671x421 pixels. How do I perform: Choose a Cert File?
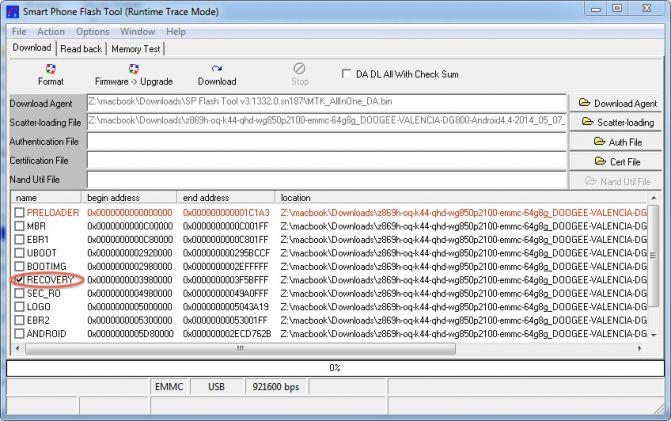[617, 162]
